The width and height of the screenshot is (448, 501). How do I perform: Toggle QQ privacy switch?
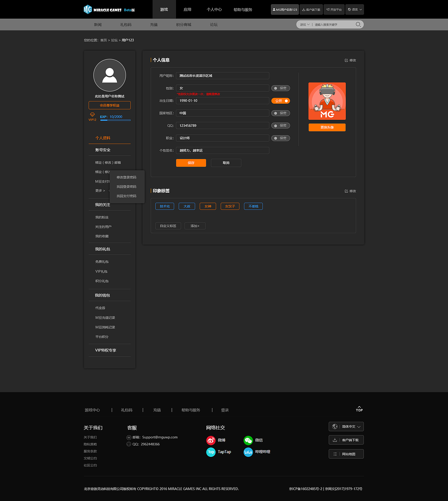[281, 125]
